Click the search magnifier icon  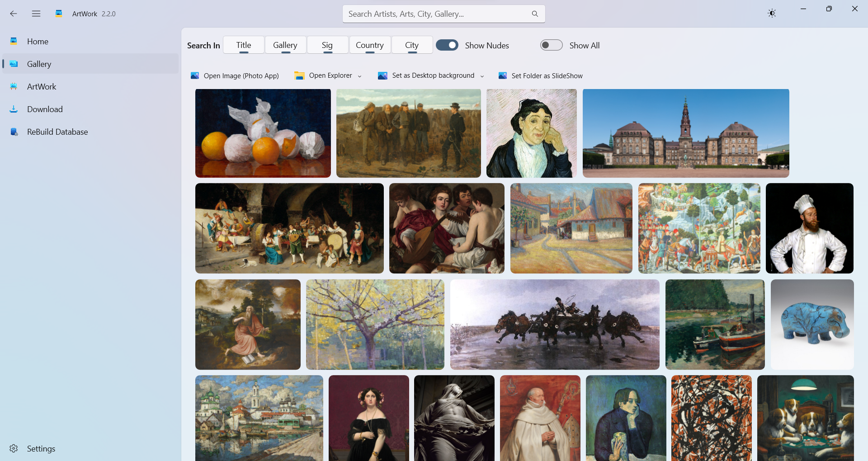[535, 14]
